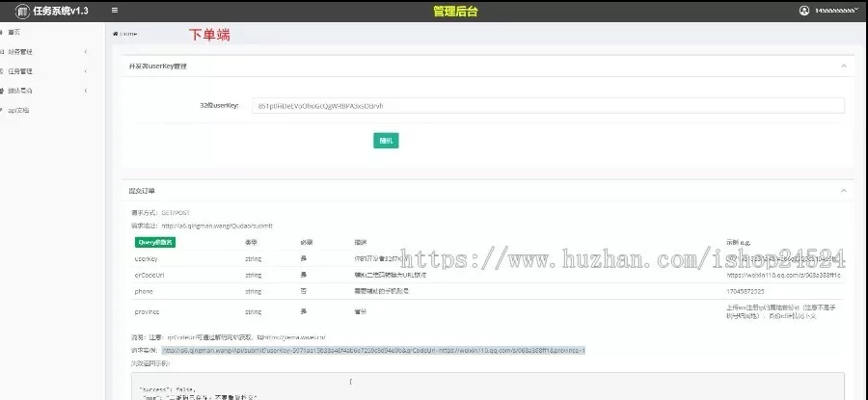Click the 否 required cell in phone row

[303, 291]
